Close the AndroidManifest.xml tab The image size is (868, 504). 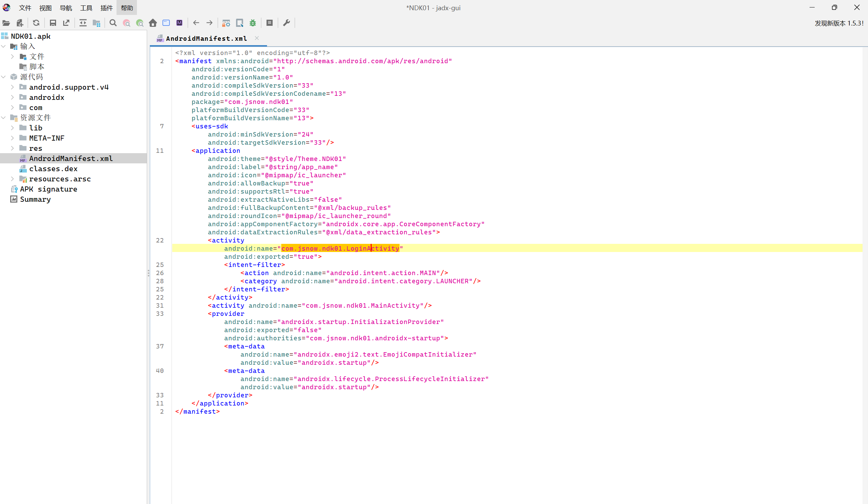[x=256, y=38]
